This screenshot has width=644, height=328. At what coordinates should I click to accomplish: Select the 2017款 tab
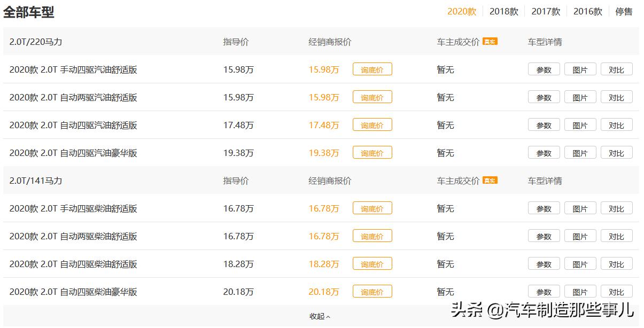click(546, 11)
